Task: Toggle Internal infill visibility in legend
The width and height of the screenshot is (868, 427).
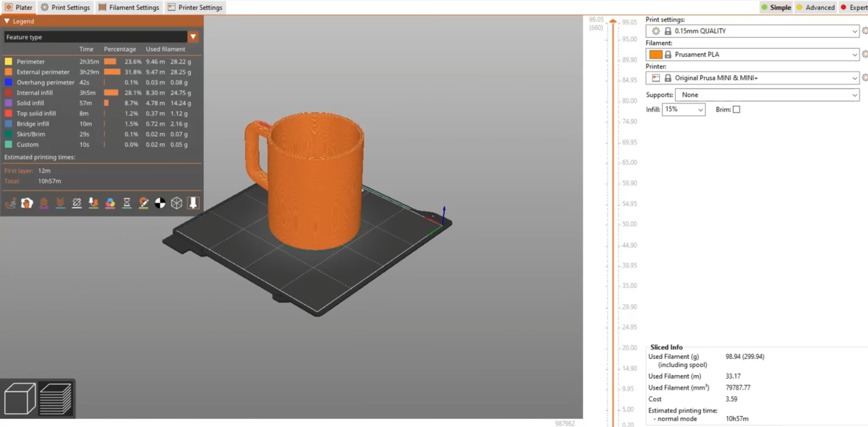Action: (35, 93)
